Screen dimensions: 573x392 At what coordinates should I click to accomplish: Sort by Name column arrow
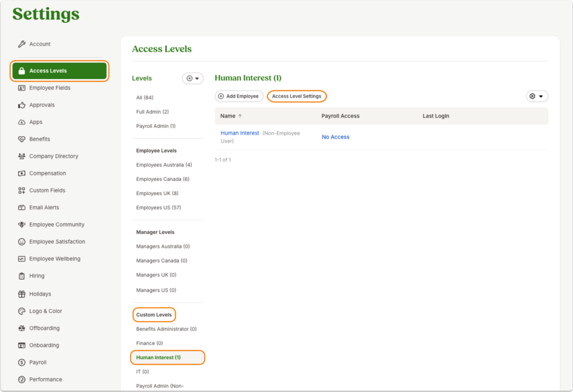(x=240, y=116)
